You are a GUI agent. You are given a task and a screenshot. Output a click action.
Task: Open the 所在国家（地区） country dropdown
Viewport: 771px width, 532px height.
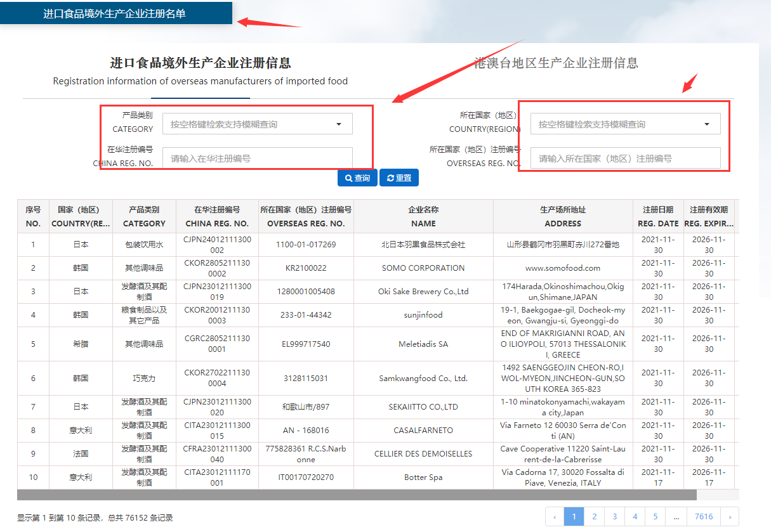[x=625, y=124]
